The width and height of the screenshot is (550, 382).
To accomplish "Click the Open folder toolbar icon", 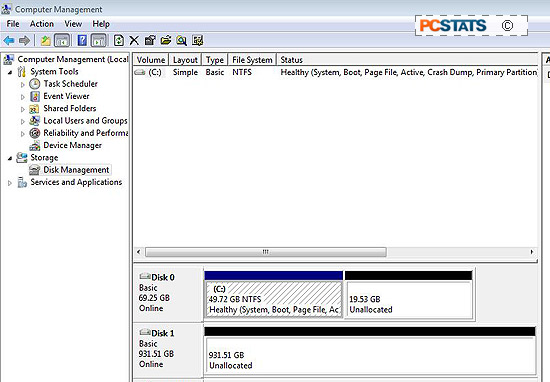I will [166, 41].
